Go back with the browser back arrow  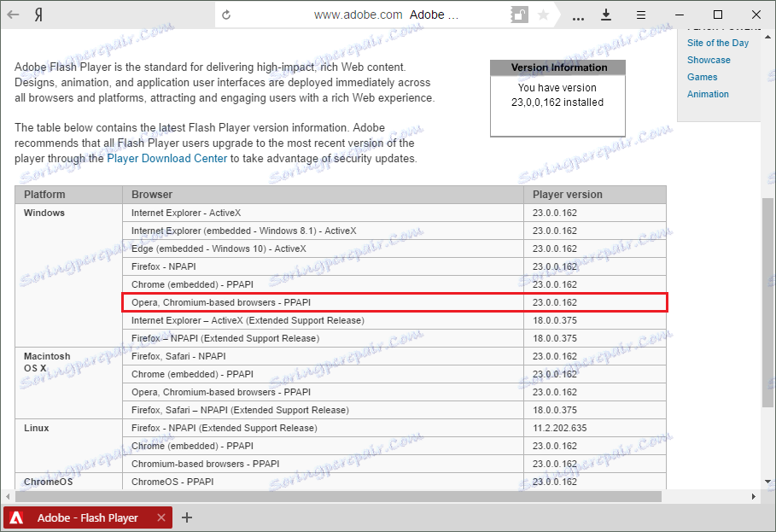coord(14,15)
